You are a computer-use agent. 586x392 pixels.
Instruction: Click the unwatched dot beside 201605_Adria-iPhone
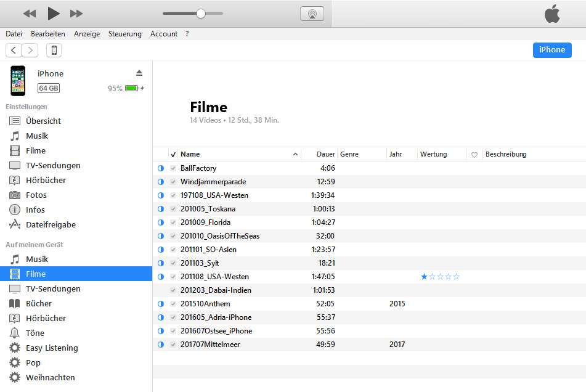[161, 317]
